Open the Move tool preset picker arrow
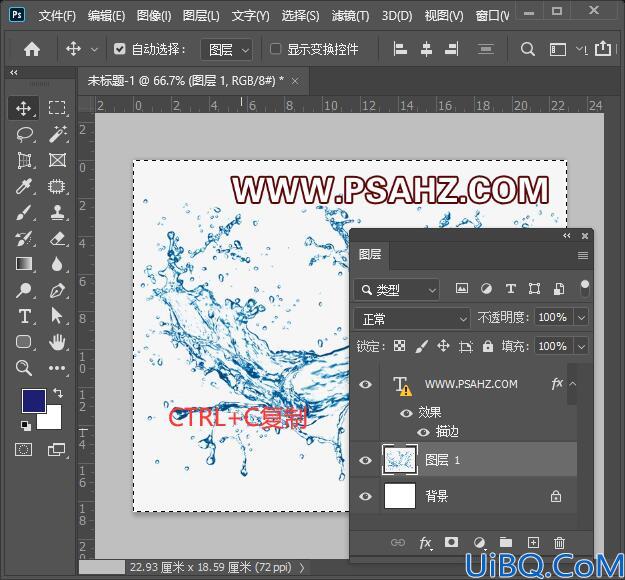The width and height of the screenshot is (625, 580). point(94,50)
